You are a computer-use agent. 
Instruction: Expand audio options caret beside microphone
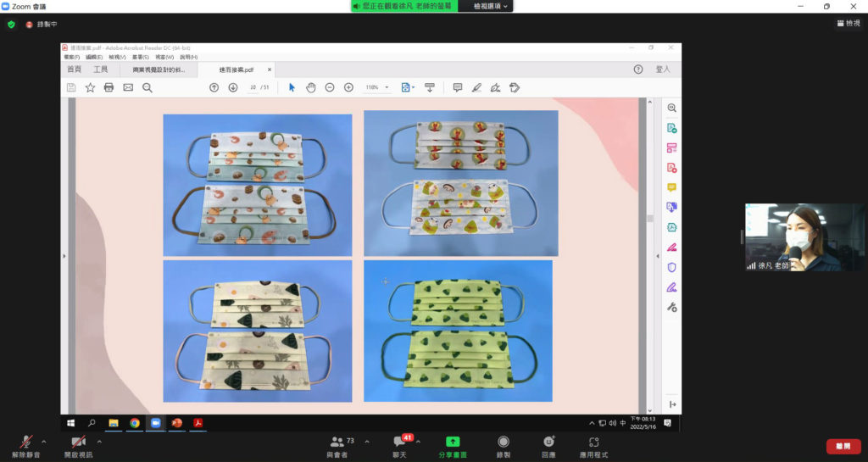click(46, 441)
